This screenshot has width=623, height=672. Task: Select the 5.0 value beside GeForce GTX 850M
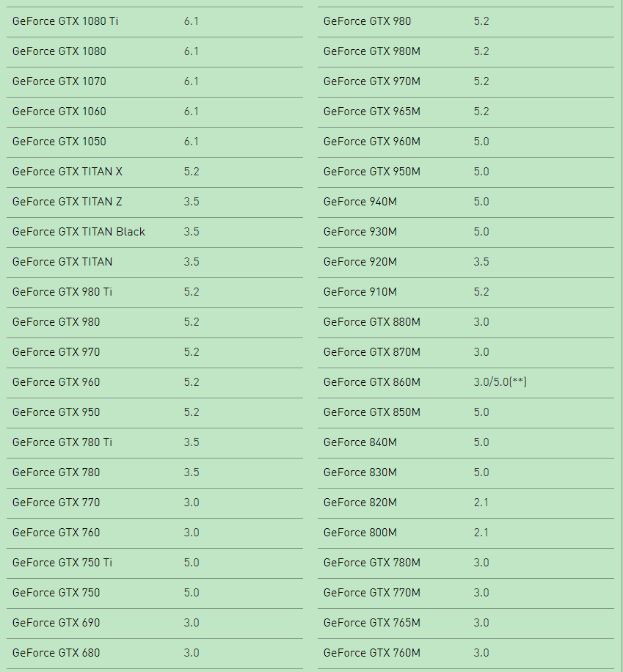[481, 412]
